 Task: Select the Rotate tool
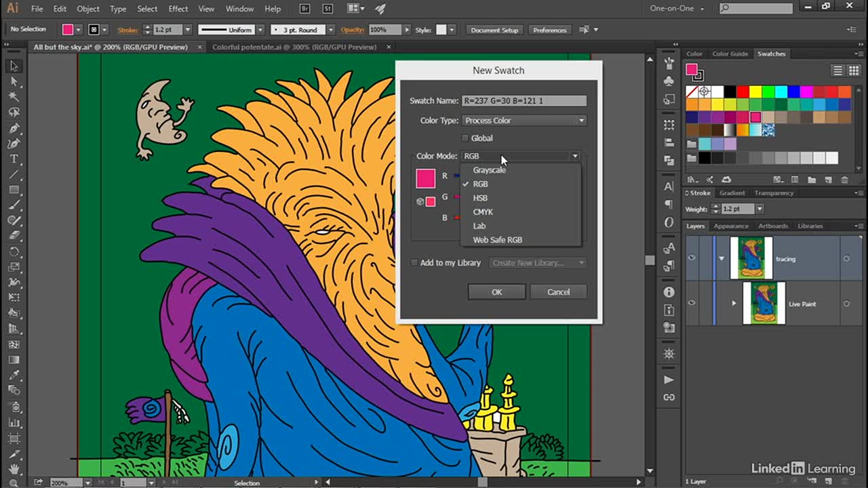click(14, 251)
